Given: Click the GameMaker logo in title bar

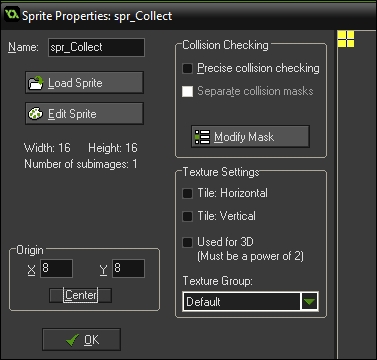Looking at the screenshot, I should point(12,15).
